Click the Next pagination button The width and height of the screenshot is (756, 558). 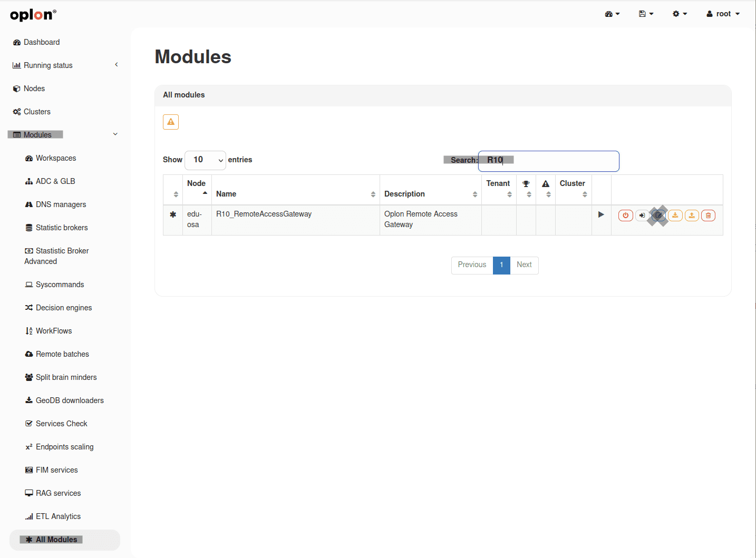coord(524,265)
